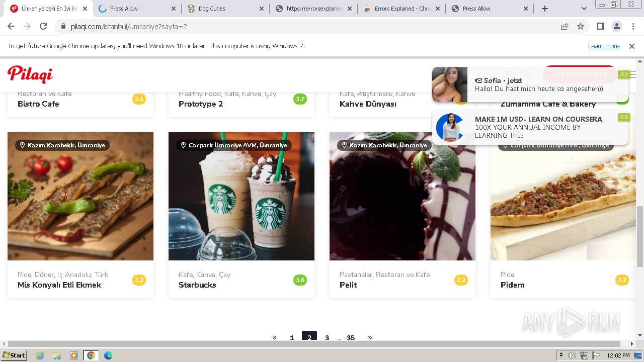Bookmark this page with star icon
This screenshot has height=362, width=644.
(581, 27)
